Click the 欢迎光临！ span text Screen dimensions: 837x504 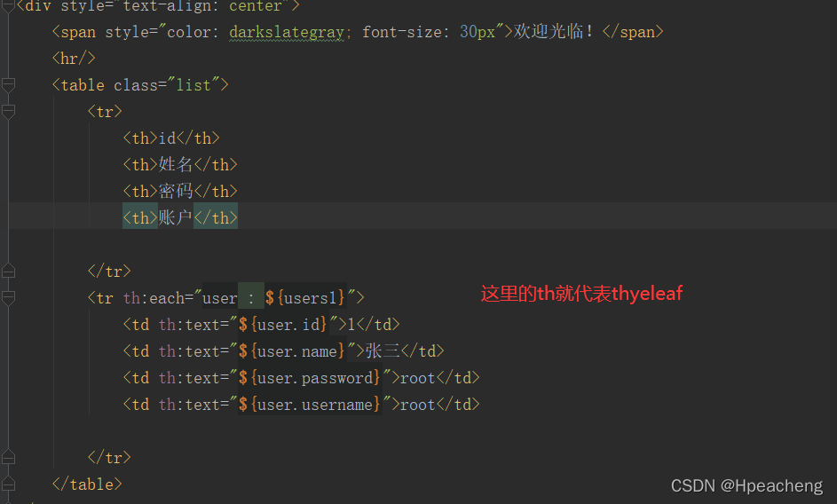(x=553, y=32)
